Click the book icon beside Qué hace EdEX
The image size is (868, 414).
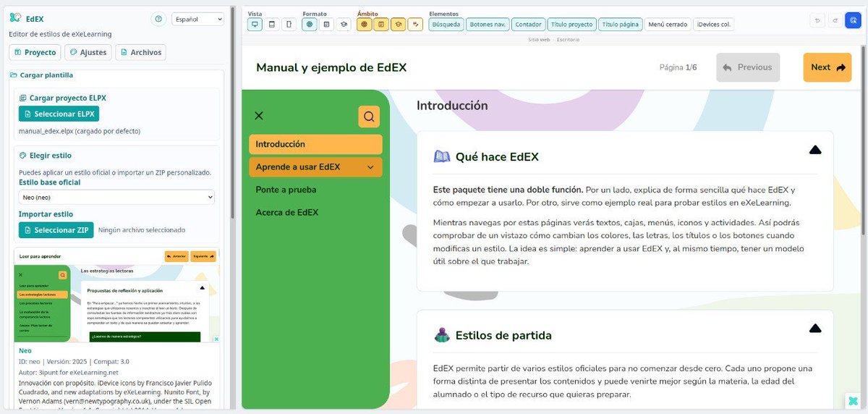tap(442, 156)
